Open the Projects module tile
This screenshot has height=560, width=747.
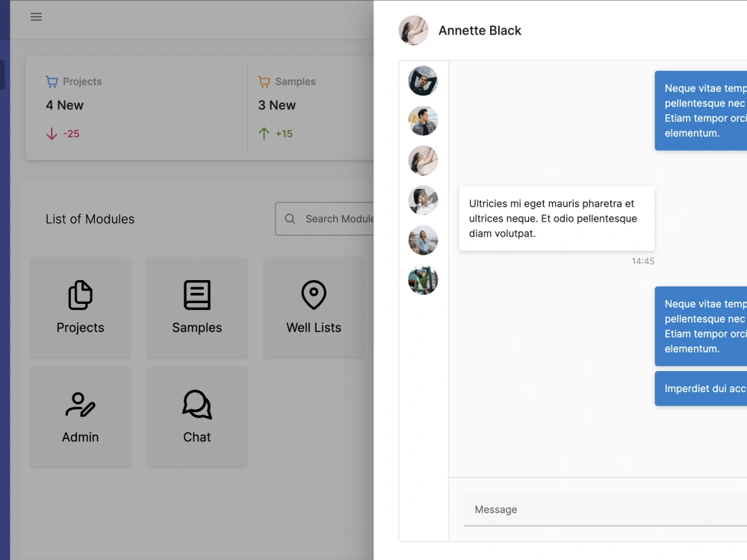pyautogui.click(x=81, y=308)
